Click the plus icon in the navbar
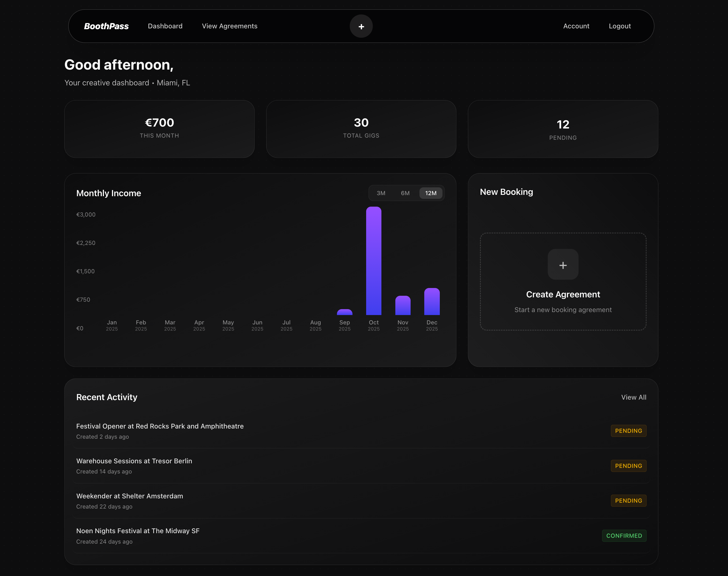Viewport: 728px width, 576px height. pyautogui.click(x=361, y=26)
